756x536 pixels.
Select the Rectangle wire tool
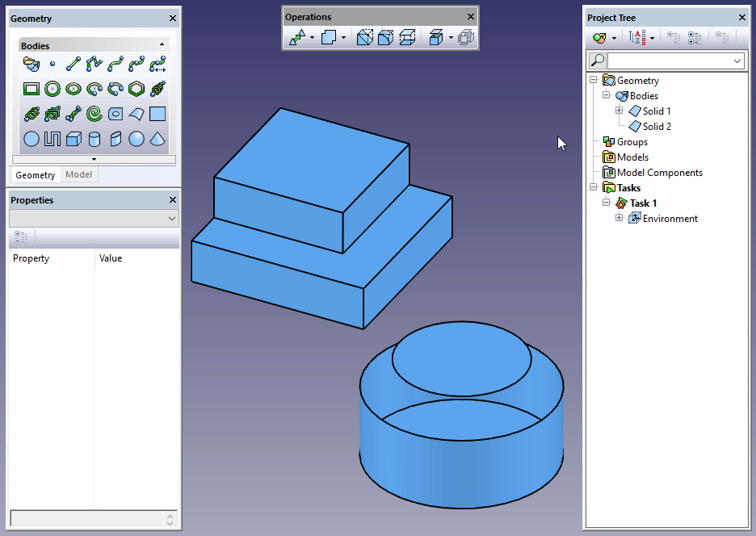31,89
